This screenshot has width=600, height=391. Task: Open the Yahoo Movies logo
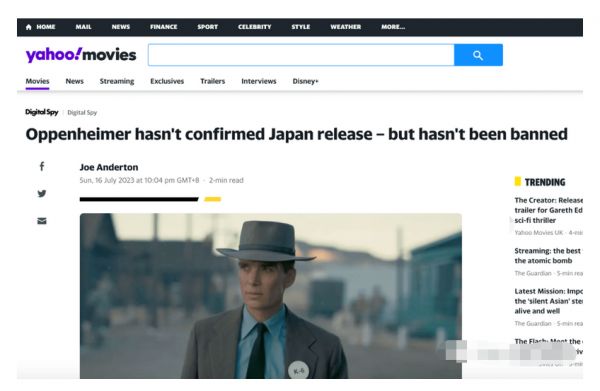pyautogui.click(x=81, y=55)
